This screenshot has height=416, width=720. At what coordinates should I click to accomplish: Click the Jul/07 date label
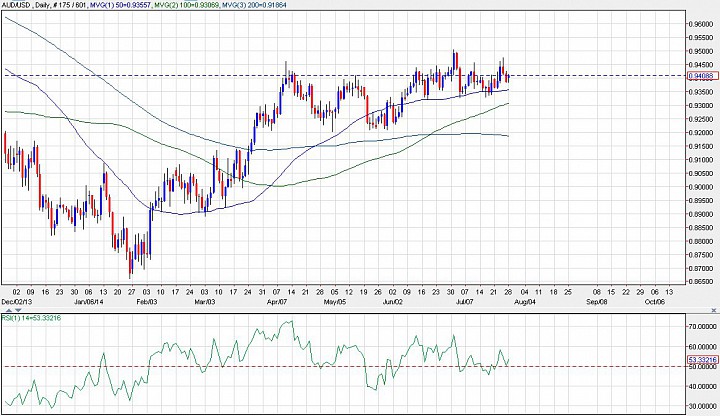[x=465, y=302]
